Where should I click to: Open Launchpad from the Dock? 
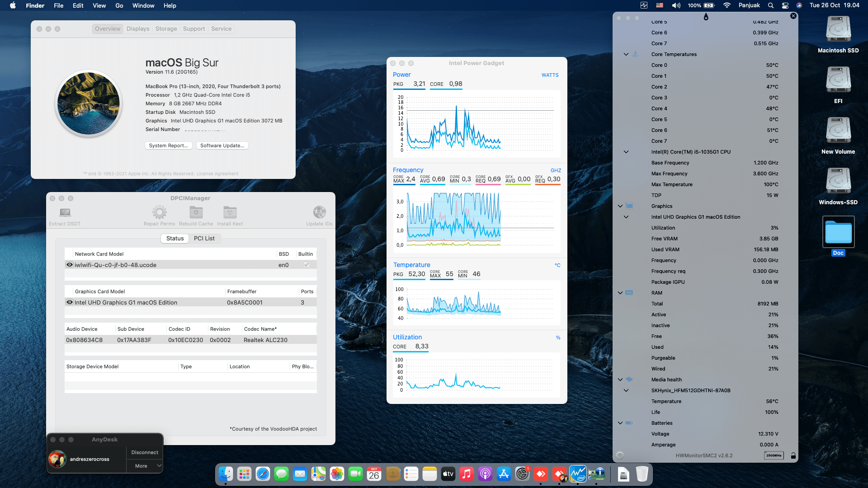point(244,474)
